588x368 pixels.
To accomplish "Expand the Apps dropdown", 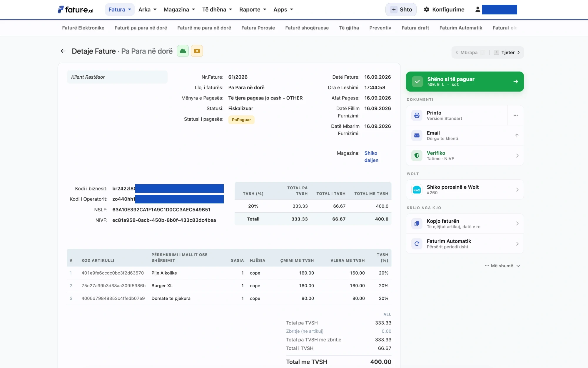I will (283, 9).
